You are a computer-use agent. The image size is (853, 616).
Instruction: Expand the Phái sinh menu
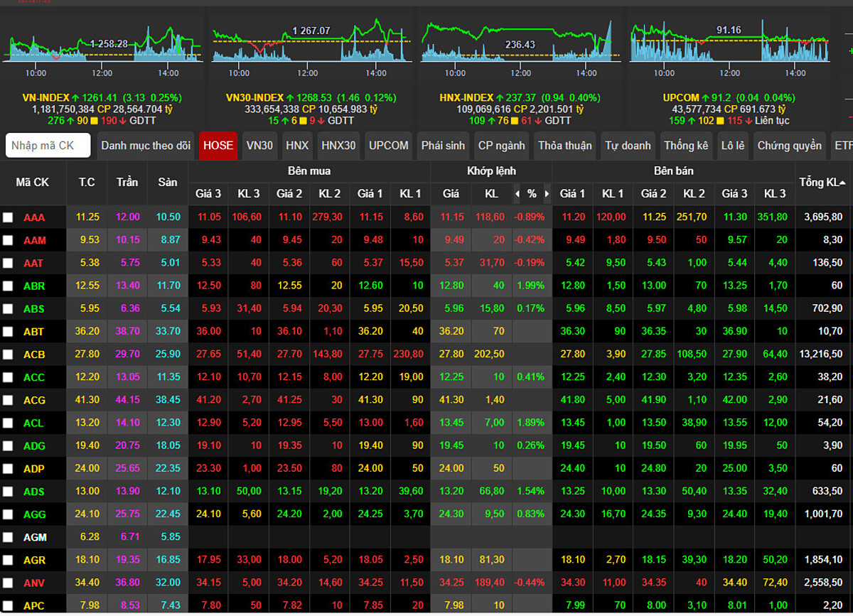443,145
